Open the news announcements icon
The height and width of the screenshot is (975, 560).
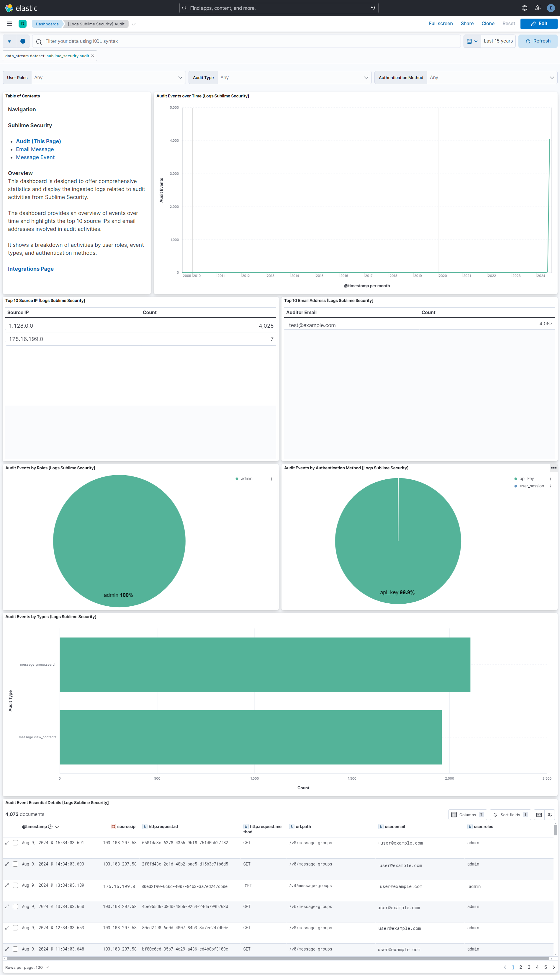click(x=537, y=8)
